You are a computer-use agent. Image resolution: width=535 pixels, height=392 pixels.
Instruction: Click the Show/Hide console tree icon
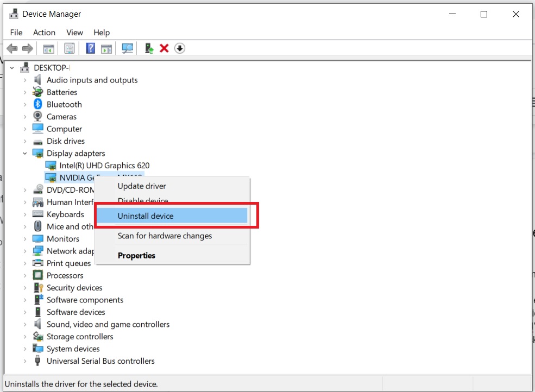tap(48, 48)
